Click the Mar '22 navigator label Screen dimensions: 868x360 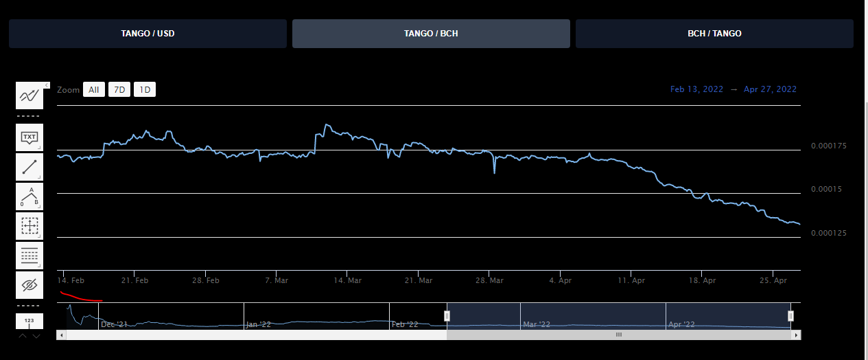(x=537, y=324)
